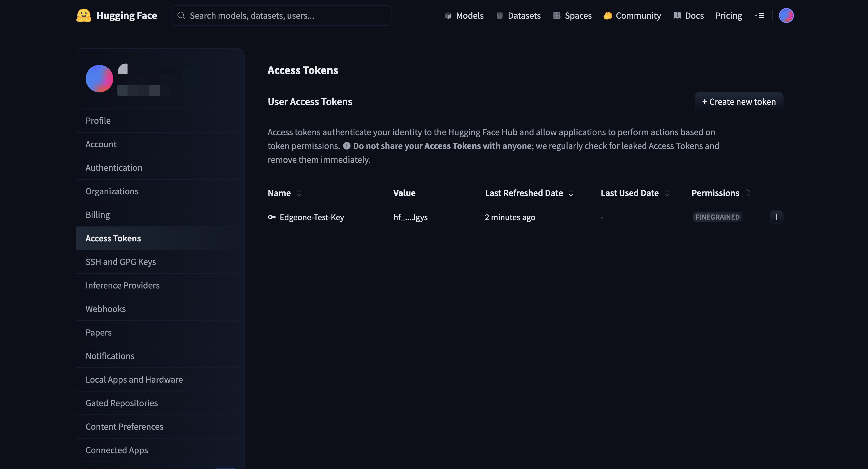Open the Community link
This screenshot has height=469, width=868.
638,15
